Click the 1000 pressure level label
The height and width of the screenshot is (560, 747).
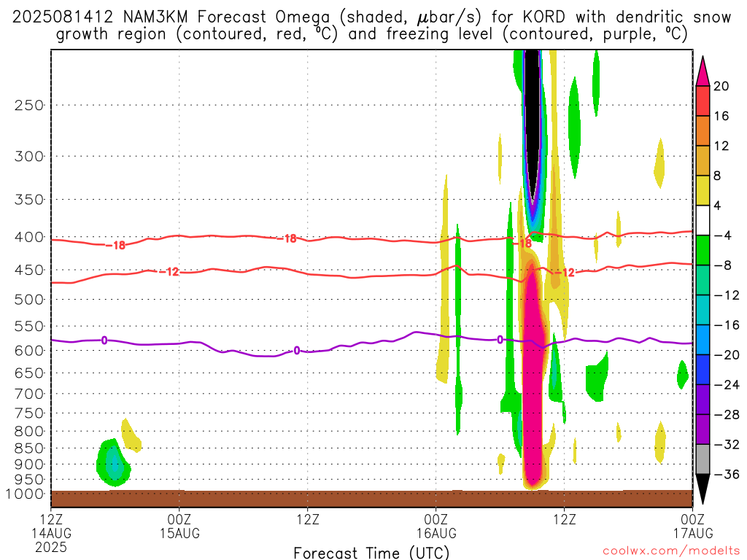[26, 494]
